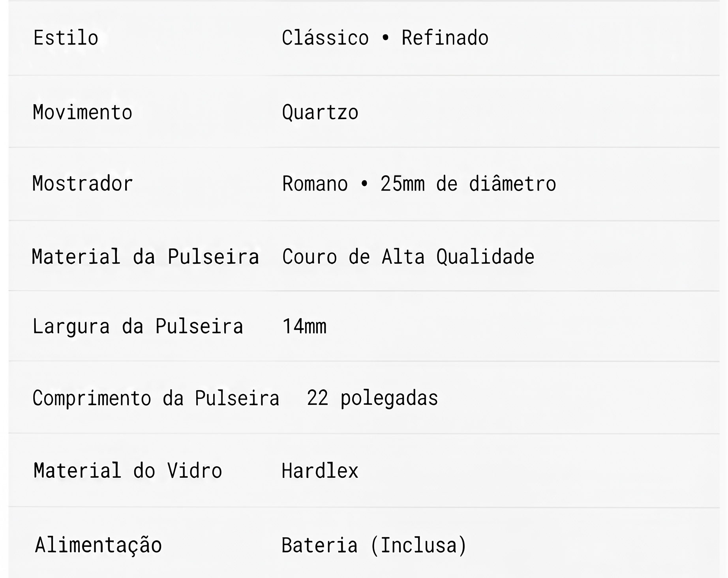Viewport: 728px width, 578px height.
Task: Select the 14mm width value
Action: [304, 327]
